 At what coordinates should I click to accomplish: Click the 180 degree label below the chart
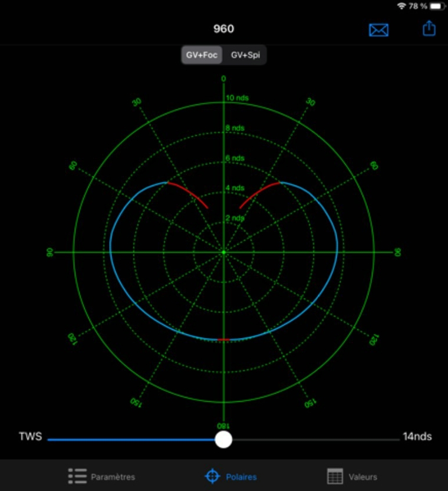(x=223, y=426)
